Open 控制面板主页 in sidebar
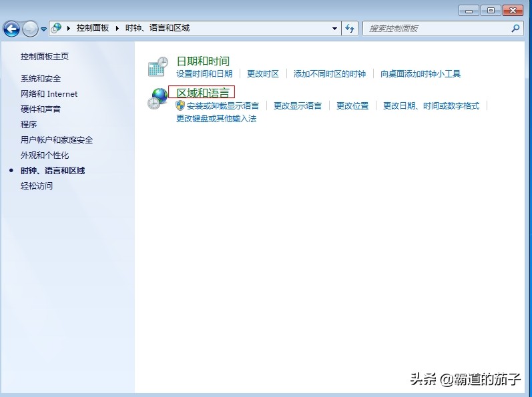 (x=45, y=56)
